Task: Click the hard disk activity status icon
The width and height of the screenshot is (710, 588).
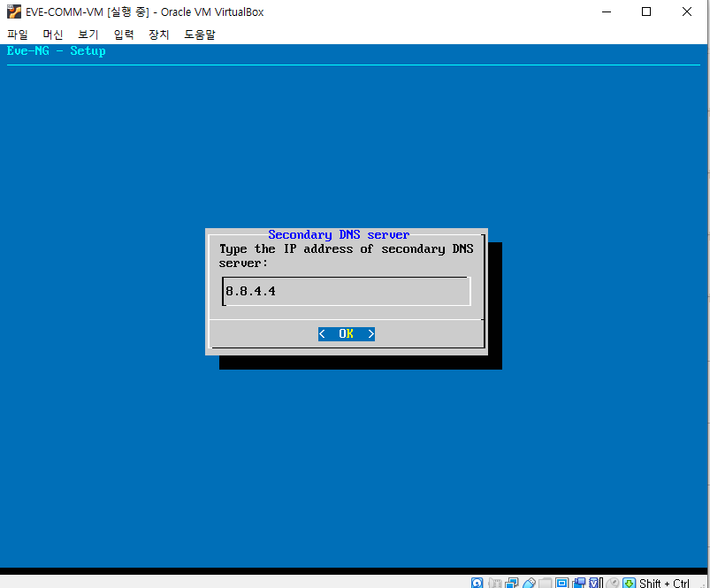Action: pyautogui.click(x=477, y=583)
